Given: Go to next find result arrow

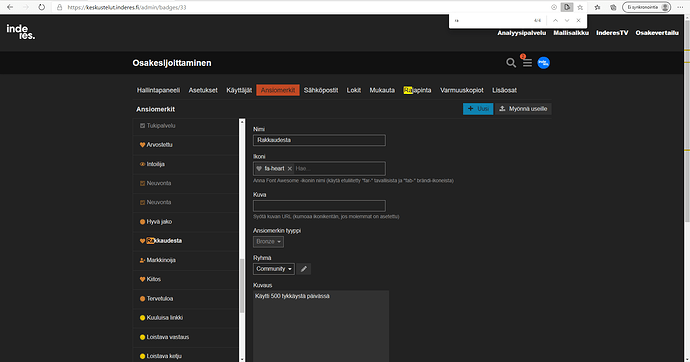Looking at the screenshot, I should (567, 20).
